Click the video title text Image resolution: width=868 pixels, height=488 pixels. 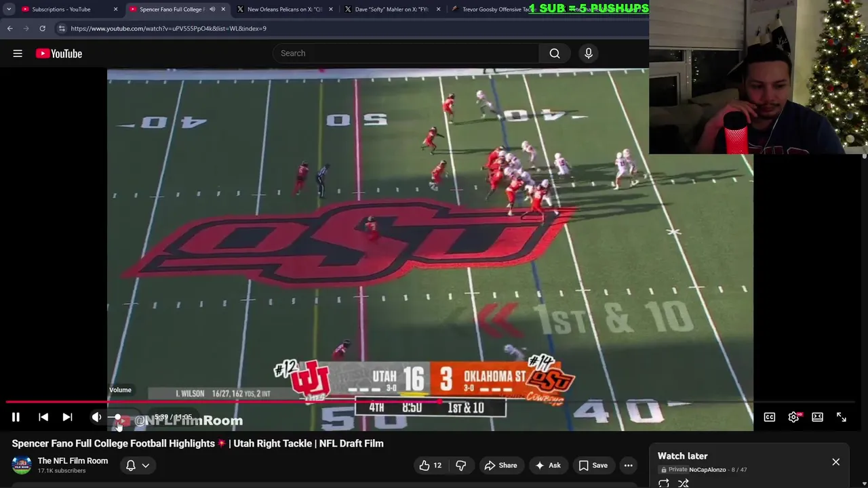coord(197,443)
